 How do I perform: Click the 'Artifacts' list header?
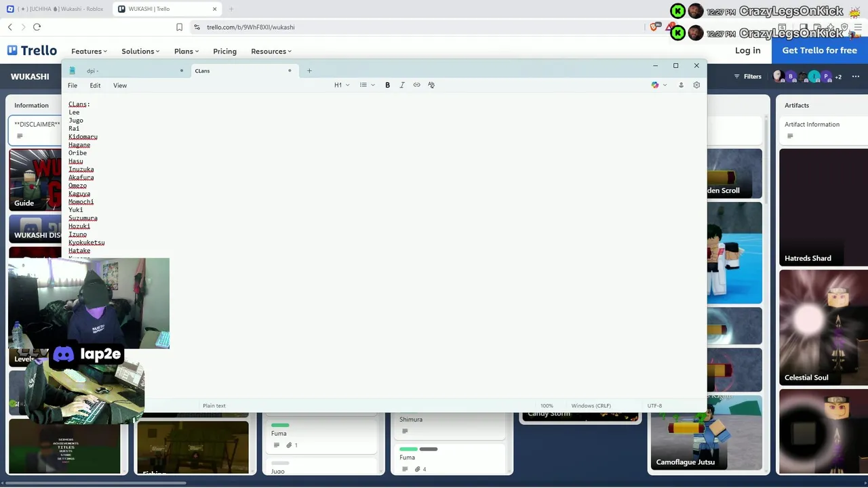tap(797, 105)
